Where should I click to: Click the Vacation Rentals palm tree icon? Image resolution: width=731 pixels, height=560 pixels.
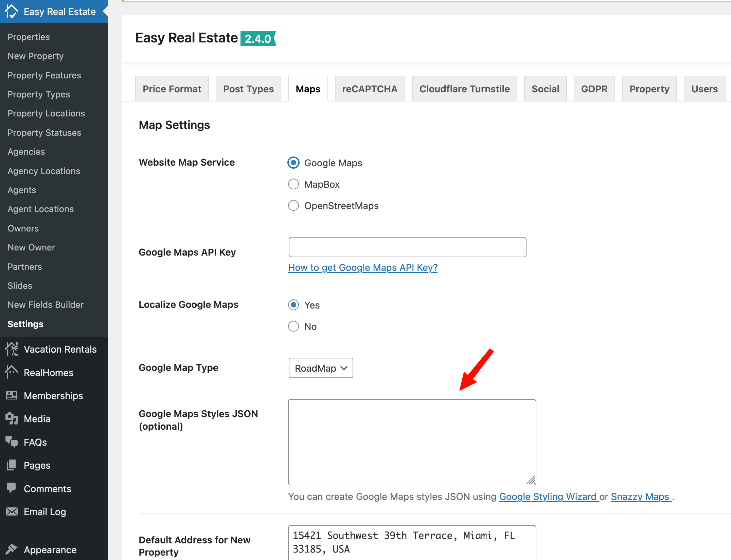(x=12, y=349)
